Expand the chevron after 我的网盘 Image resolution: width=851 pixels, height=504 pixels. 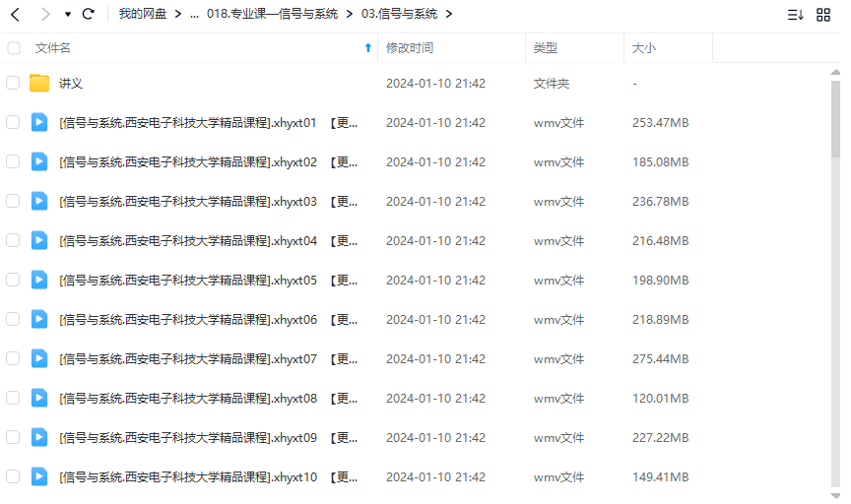tap(178, 14)
